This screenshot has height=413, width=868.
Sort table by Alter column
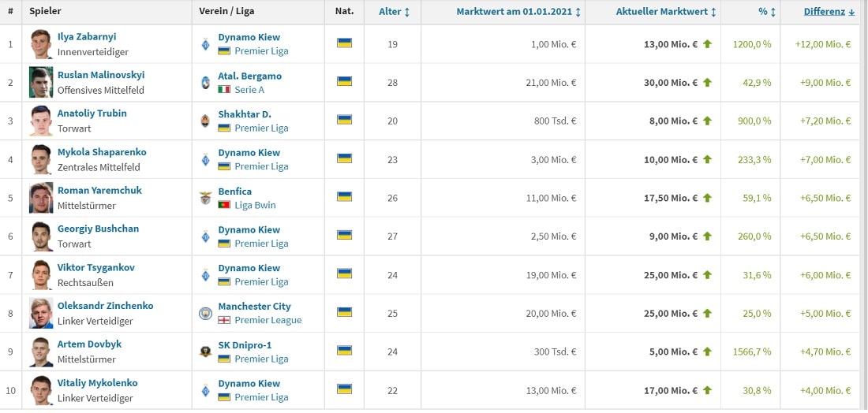(x=394, y=12)
